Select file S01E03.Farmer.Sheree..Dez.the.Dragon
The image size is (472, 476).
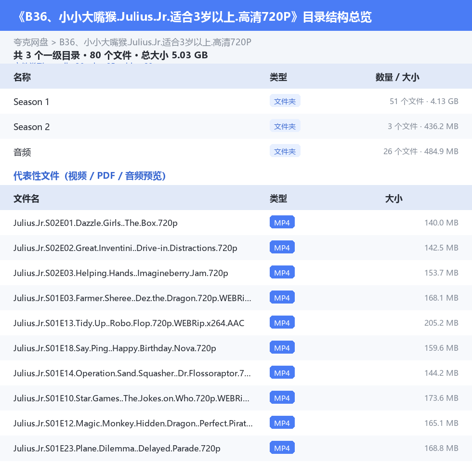coord(132,298)
